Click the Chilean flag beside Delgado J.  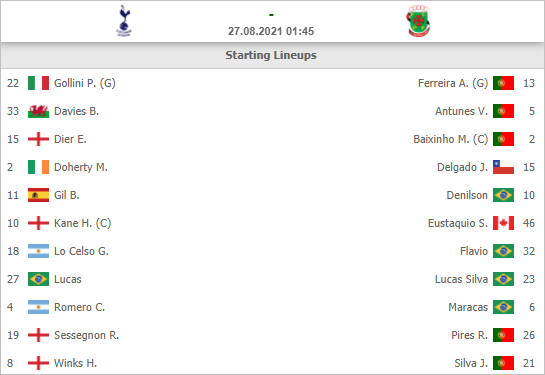[503, 167]
